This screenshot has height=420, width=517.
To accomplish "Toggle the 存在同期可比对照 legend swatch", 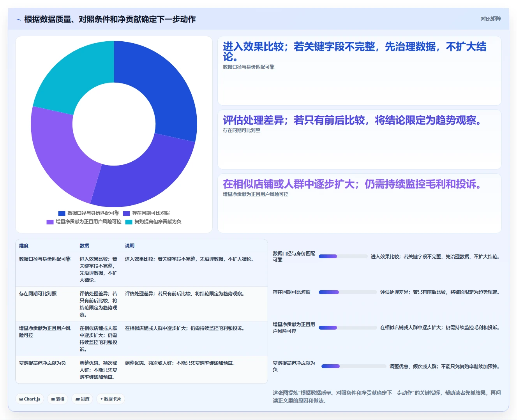I will (126, 213).
